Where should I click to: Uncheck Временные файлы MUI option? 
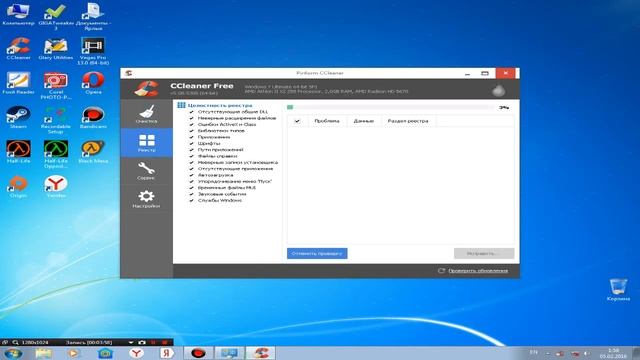191,188
